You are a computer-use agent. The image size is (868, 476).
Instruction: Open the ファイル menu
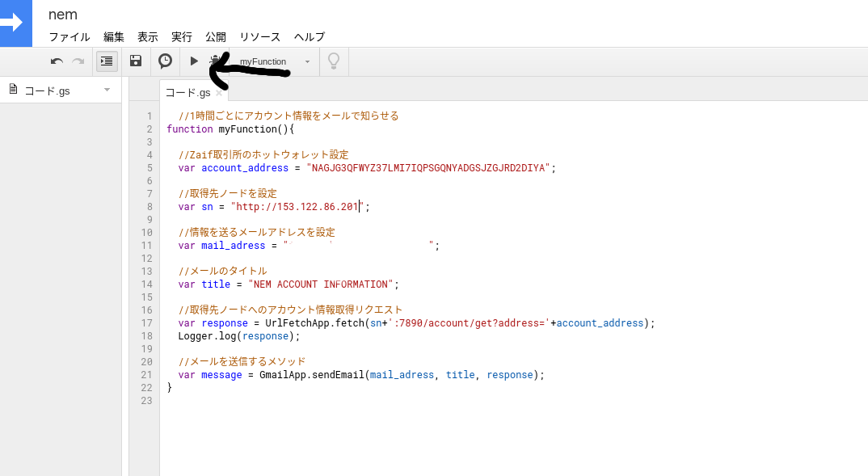pyautogui.click(x=69, y=36)
